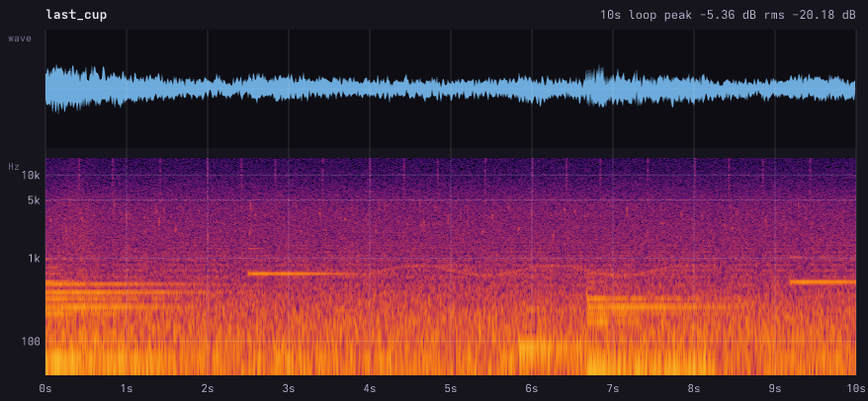Click the 7s time axis label
The width and height of the screenshot is (868, 401).
(613, 388)
